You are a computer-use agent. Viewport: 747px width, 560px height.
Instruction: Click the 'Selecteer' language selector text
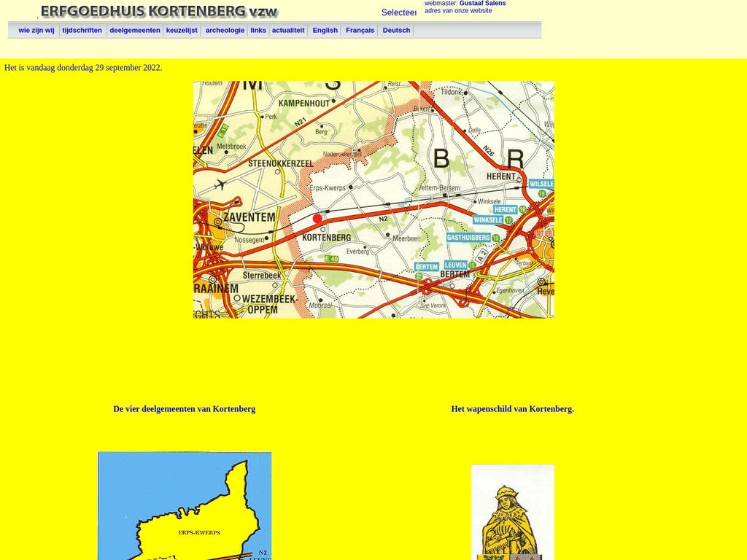(399, 12)
